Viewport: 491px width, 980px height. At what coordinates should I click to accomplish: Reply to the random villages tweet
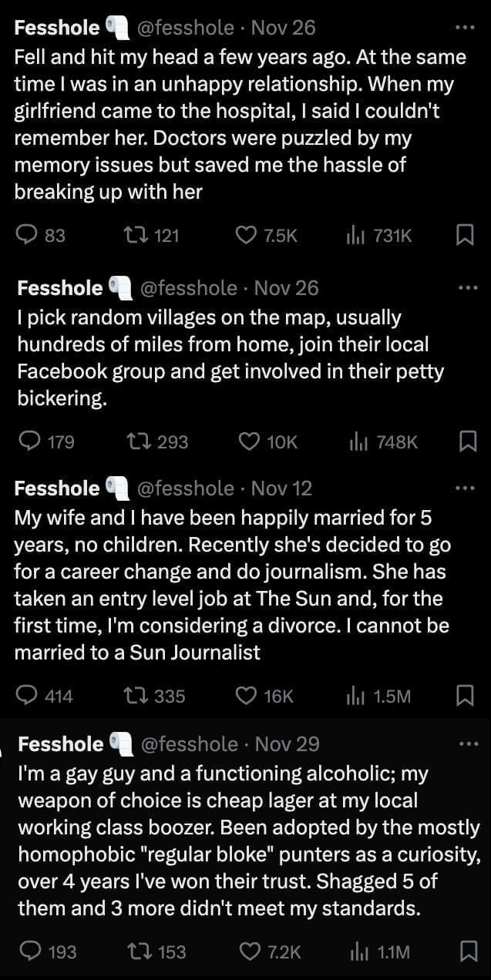click(x=30, y=441)
